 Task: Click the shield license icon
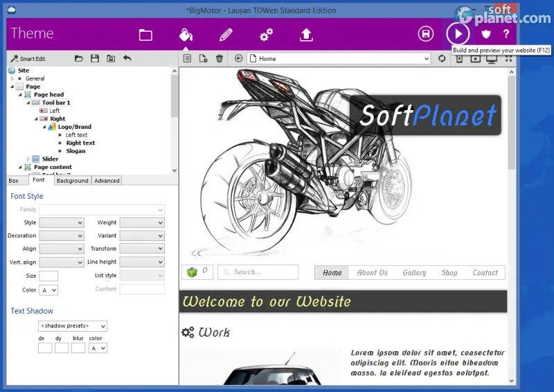486,34
